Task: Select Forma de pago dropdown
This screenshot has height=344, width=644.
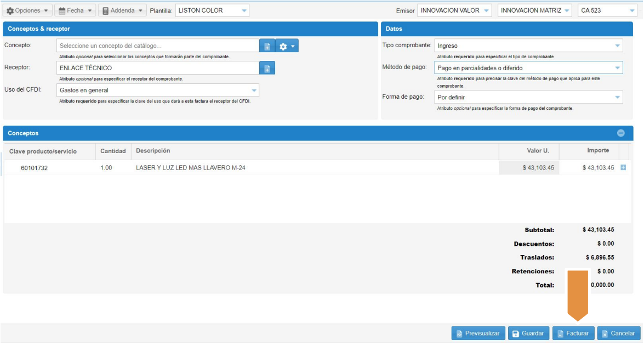Action: (528, 97)
